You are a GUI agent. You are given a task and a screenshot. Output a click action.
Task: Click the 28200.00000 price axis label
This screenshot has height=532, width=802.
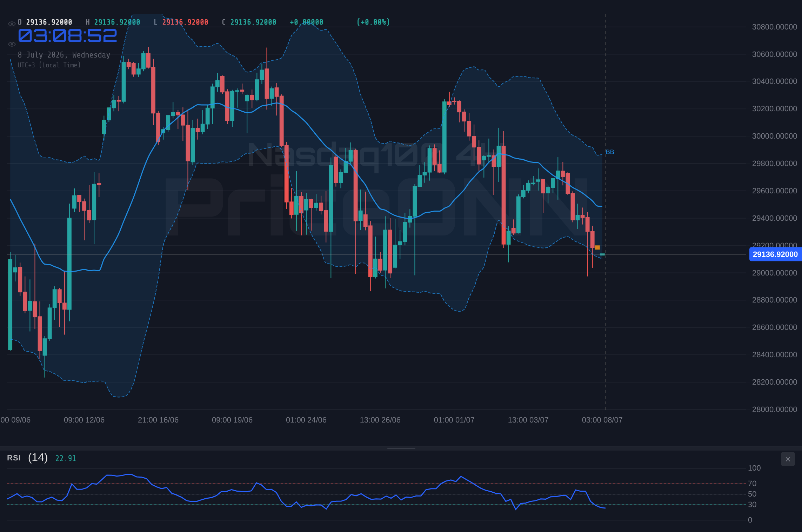774,382
